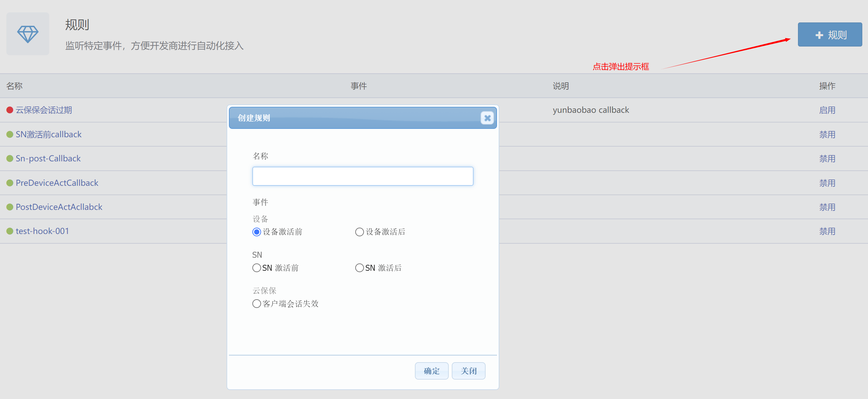The height and width of the screenshot is (399, 868).
Task: Click the green status dot of SN激活前callback
Action: (10, 135)
